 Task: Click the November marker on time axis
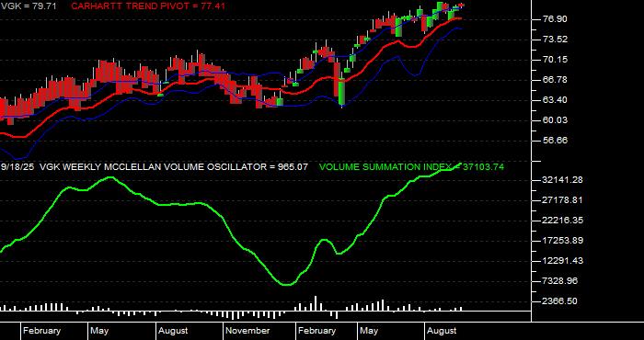coord(248,331)
